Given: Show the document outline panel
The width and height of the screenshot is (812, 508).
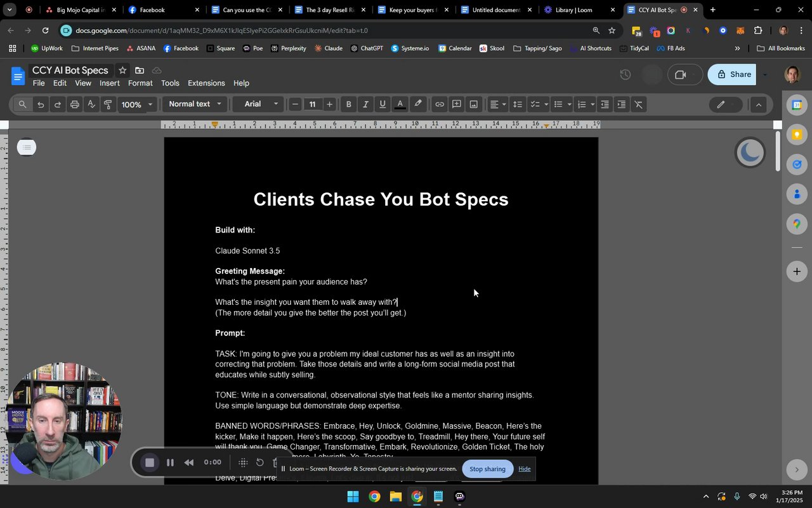Looking at the screenshot, I should coord(26,148).
